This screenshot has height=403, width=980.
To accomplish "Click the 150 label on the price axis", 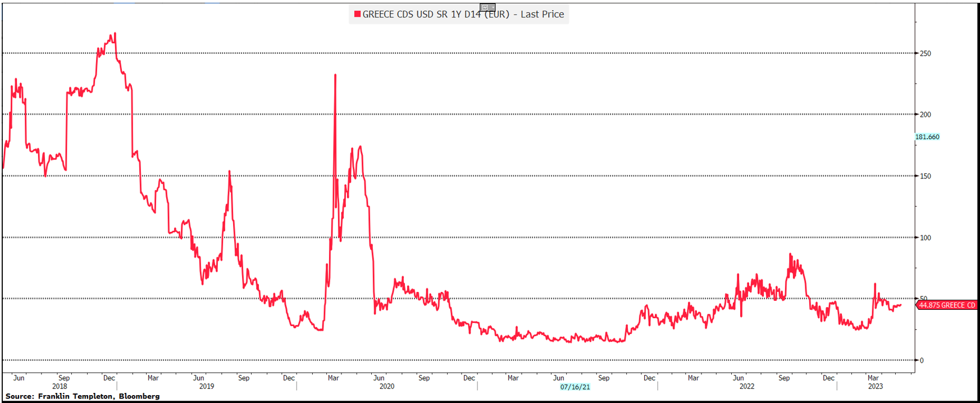I will [x=925, y=176].
